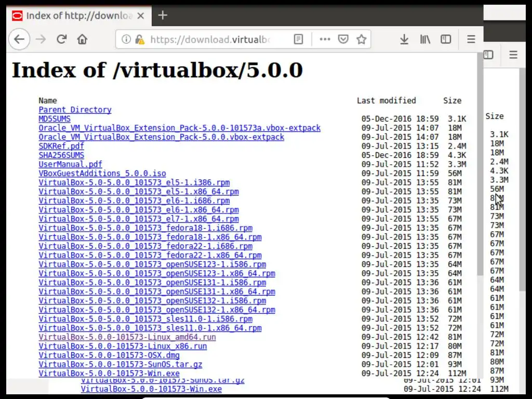Viewport: 532px width, 399px height.
Task: Download fedora22-1.i686.rpm package
Action: coord(145,246)
